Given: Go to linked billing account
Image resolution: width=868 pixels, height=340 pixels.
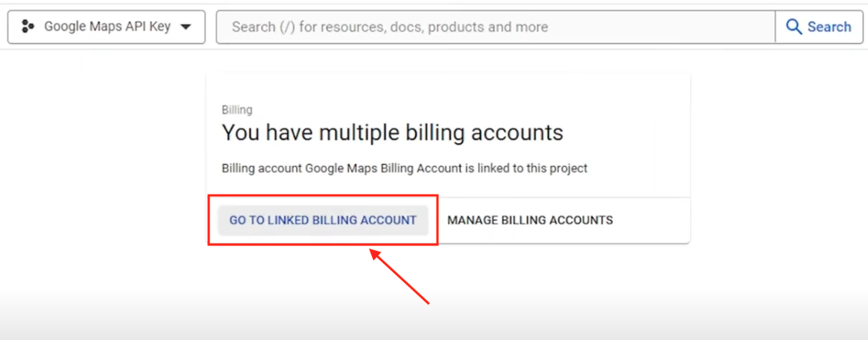Looking at the screenshot, I should [x=323, y=220].
